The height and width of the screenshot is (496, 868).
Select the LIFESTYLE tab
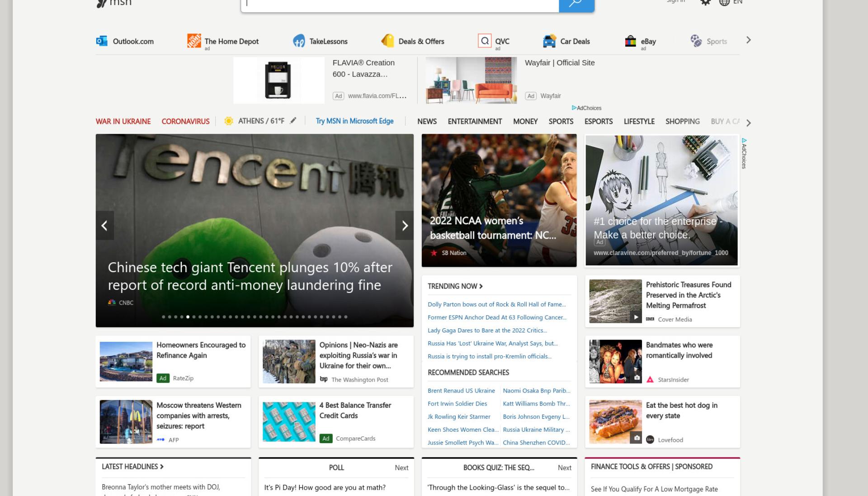639,121
